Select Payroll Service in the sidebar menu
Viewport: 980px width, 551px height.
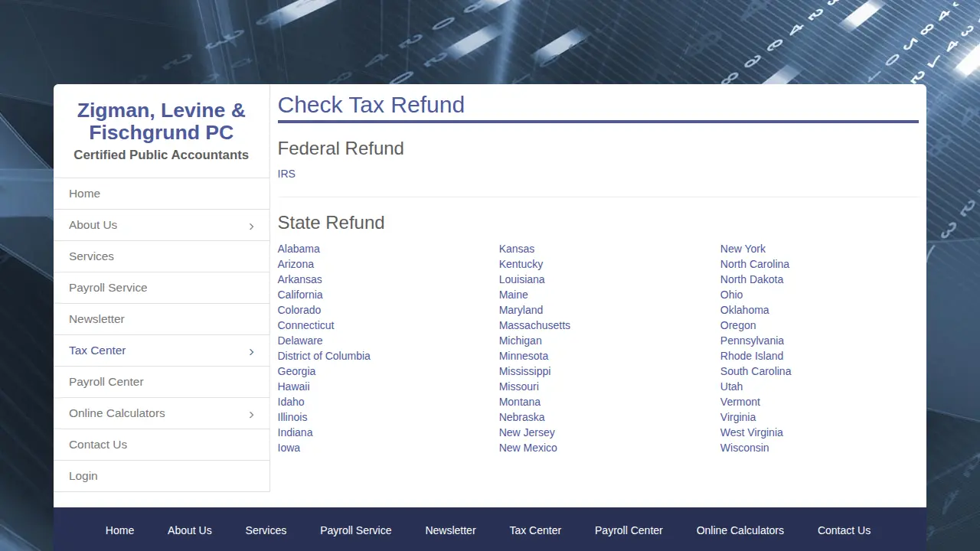pyautogui.click(x=162, y=288)
